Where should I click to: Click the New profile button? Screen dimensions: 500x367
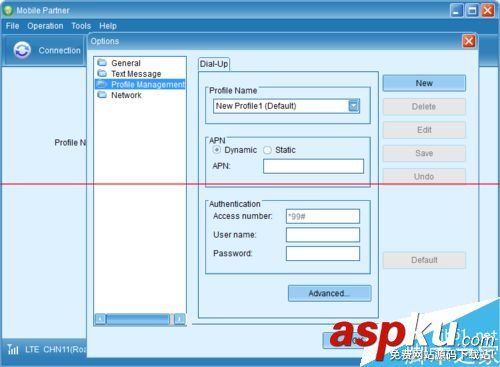(424, 83)
